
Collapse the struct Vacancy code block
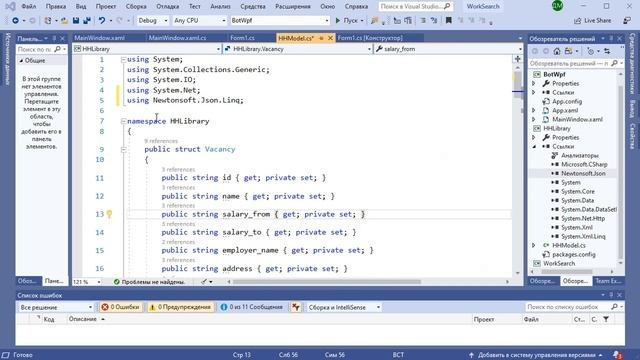pos(123,149)
